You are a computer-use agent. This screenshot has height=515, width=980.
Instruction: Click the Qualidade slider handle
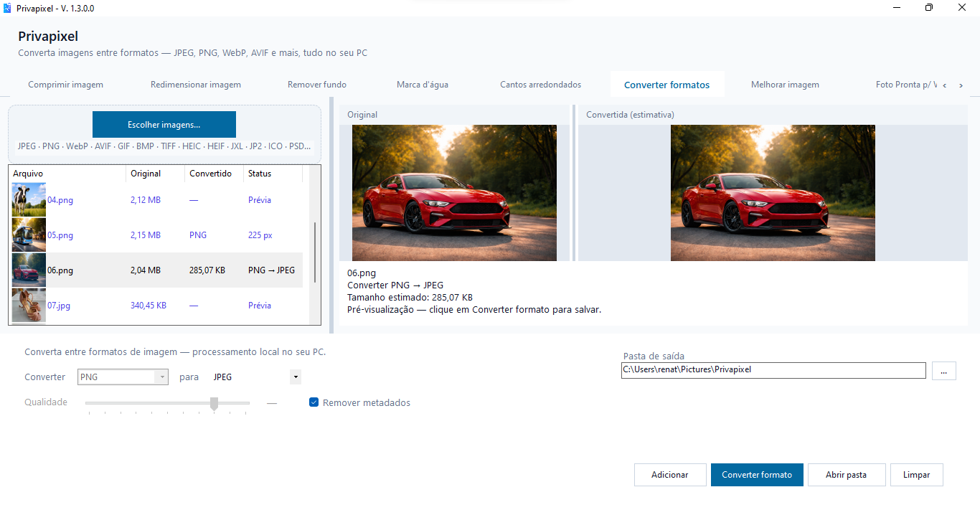tap(214, 404)
